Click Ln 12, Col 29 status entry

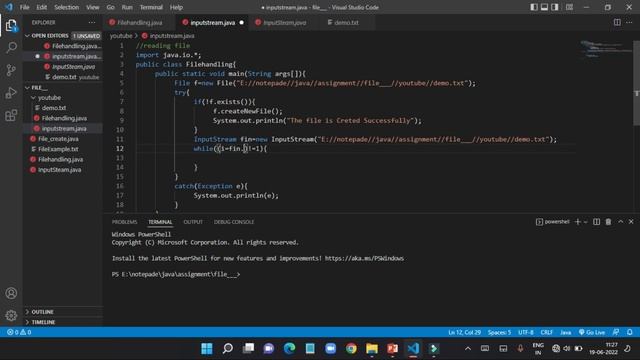pyautogui.click(x=464, y=332)
